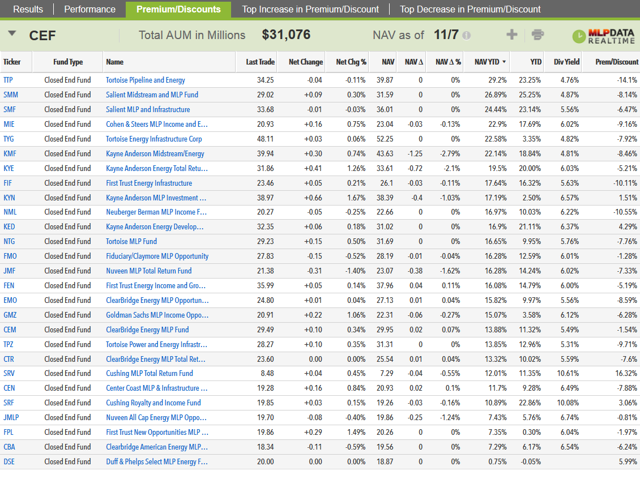Click the plus add icon
The width and height of the screenshot is (640, 479).
click(511, 35)
